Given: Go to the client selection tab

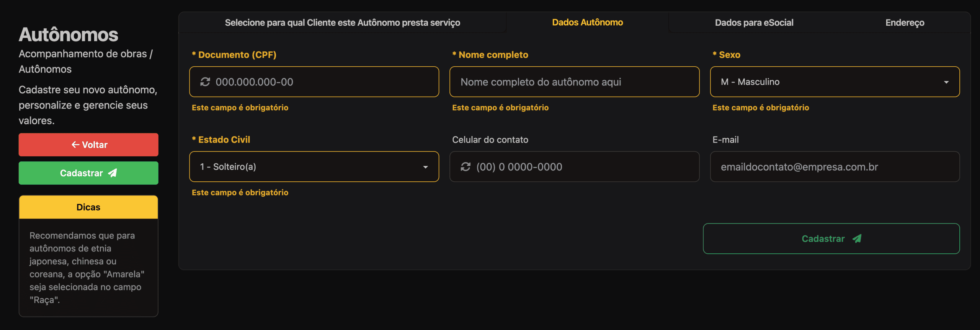Looking at the screenshot, I should coord(342,23).
